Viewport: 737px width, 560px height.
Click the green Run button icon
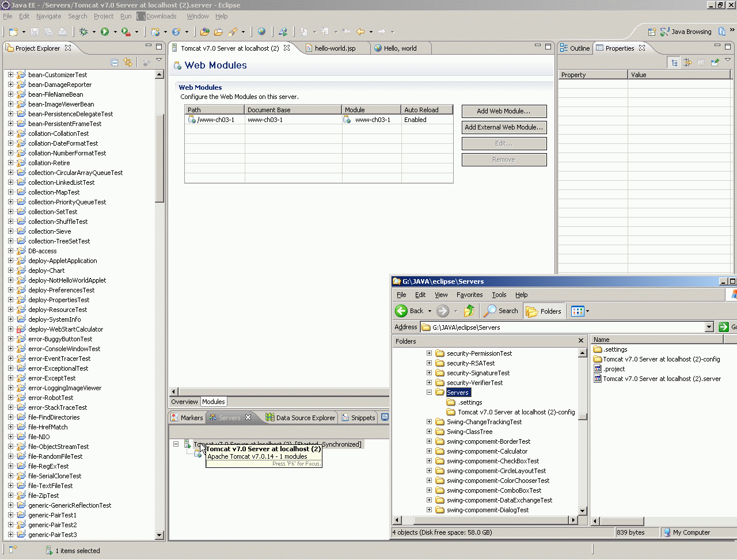[x=105, y=32]
